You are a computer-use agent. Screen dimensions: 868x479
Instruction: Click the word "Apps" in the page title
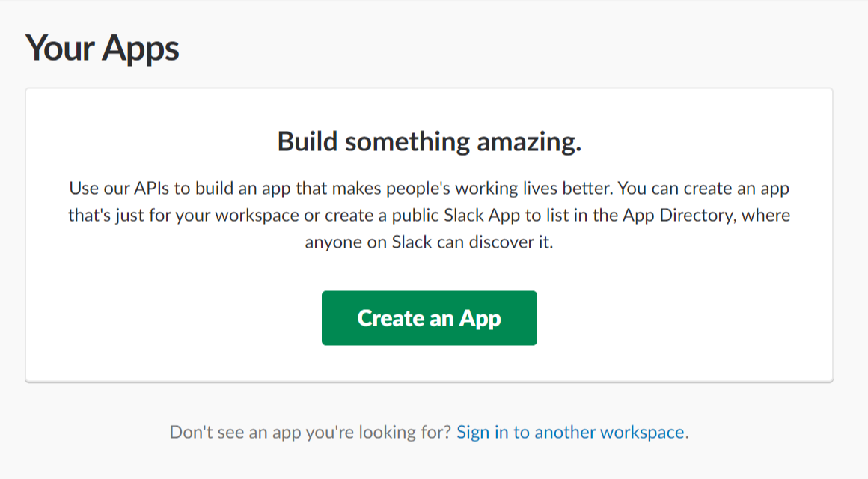pos(141,48)
